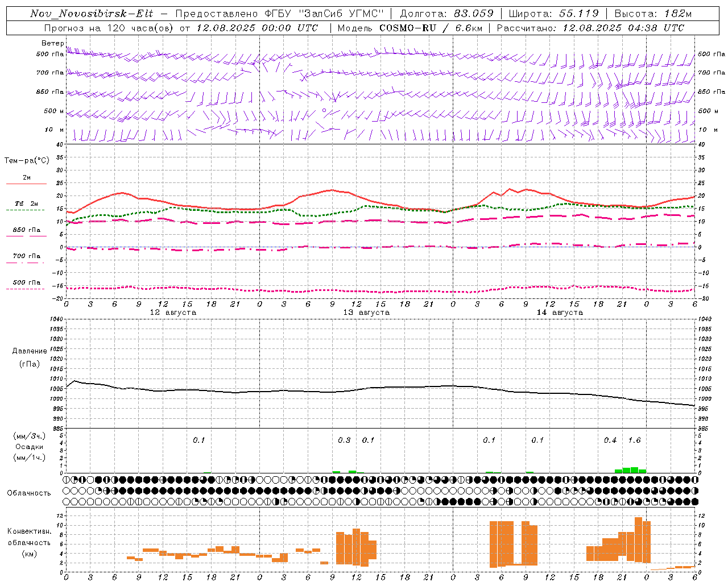Screen dimensions: 728x582
Task: Click the red 2м temperature legend line
Action: click(x=26, y=184)
